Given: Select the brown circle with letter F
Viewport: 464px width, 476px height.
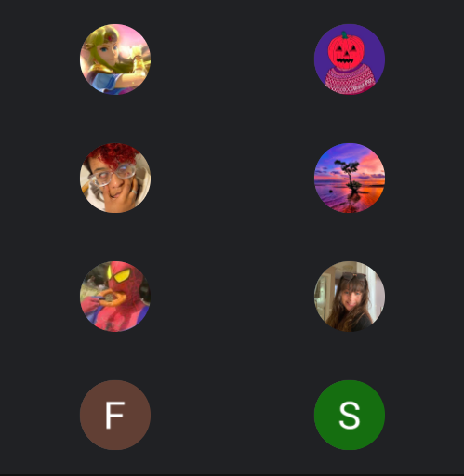Looking at the screenshot, I should click(115, 415).
